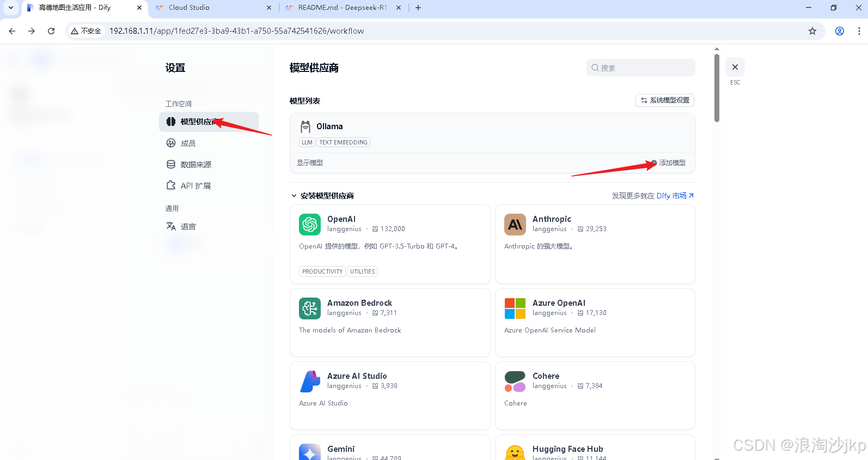Click the Gemini logo icon

click(310, 452)
